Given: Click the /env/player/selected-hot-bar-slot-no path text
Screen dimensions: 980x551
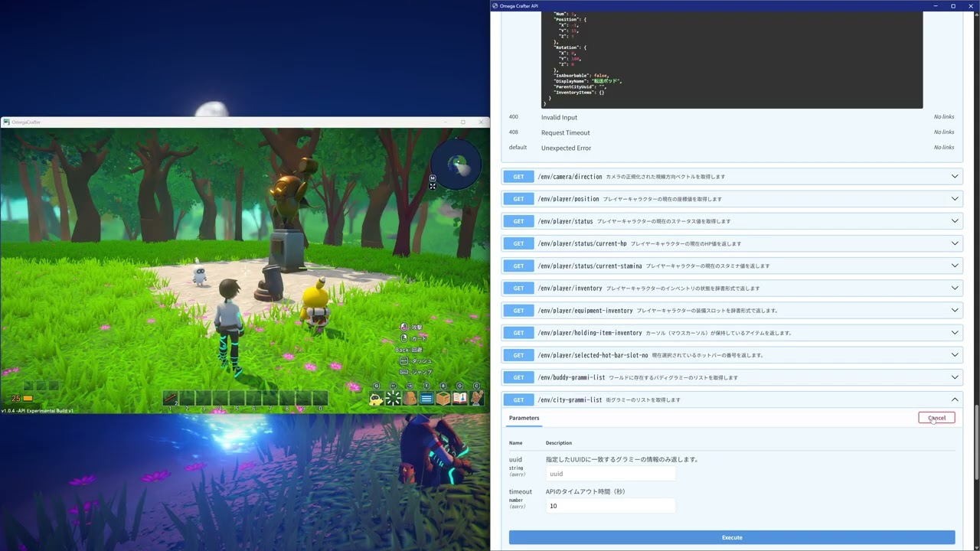Looking at the screenshot, I should point(593,355).
